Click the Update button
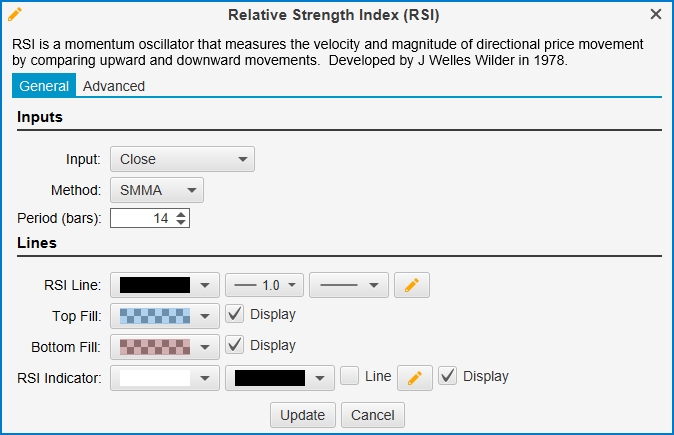 (303, 415)
